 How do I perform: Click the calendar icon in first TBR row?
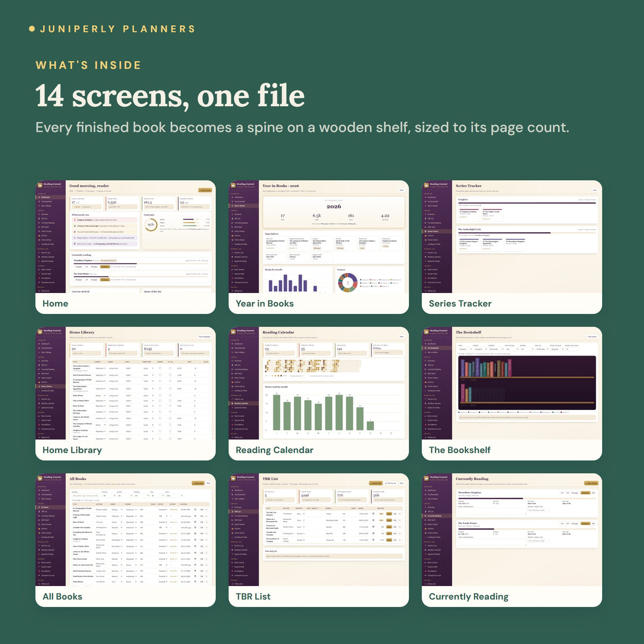[x=374, y=514]
